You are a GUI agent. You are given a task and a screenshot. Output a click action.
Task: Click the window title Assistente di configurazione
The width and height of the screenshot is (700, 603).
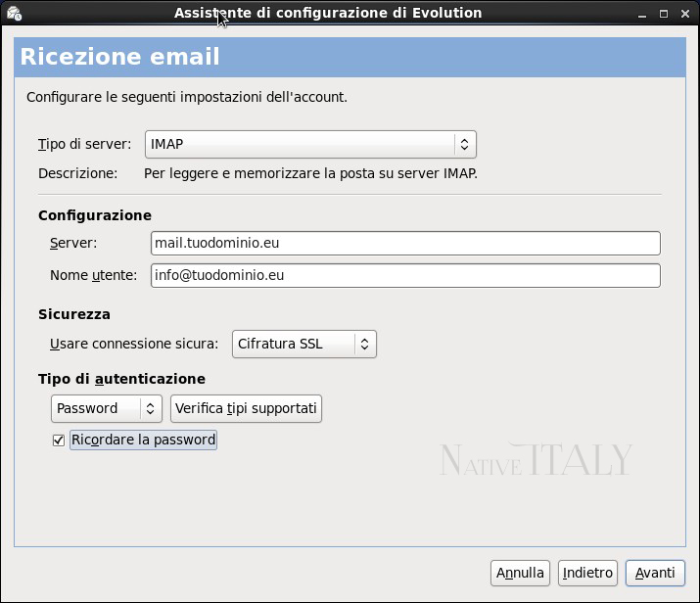coord(328,13)
